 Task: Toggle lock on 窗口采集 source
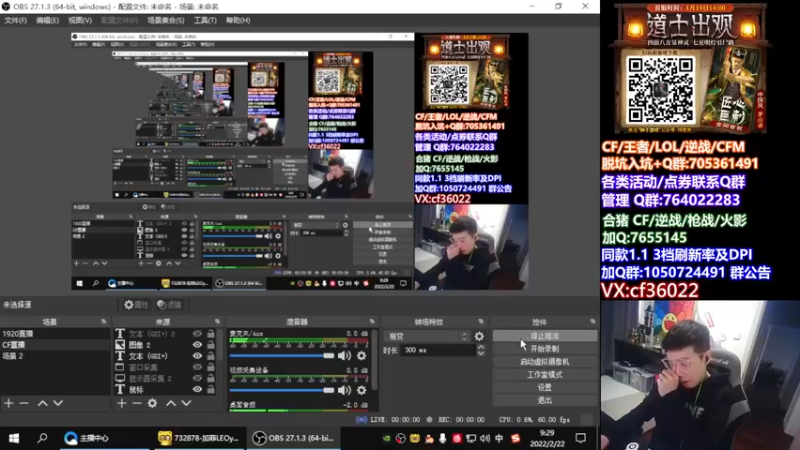(x=211, y=367)
